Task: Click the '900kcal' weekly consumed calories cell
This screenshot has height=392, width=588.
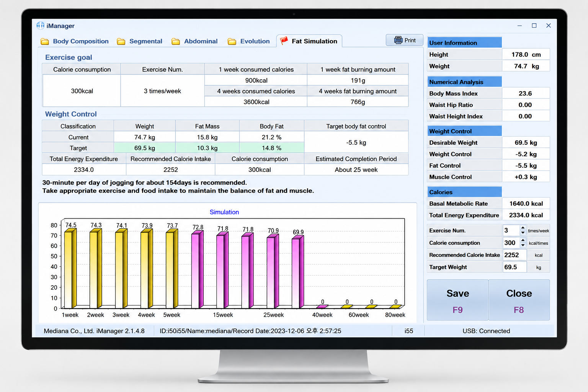Action: [256, 80]
